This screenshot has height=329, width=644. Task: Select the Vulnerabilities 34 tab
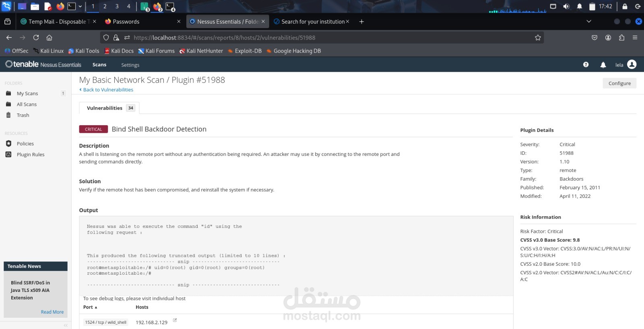(x=109, y=108)
